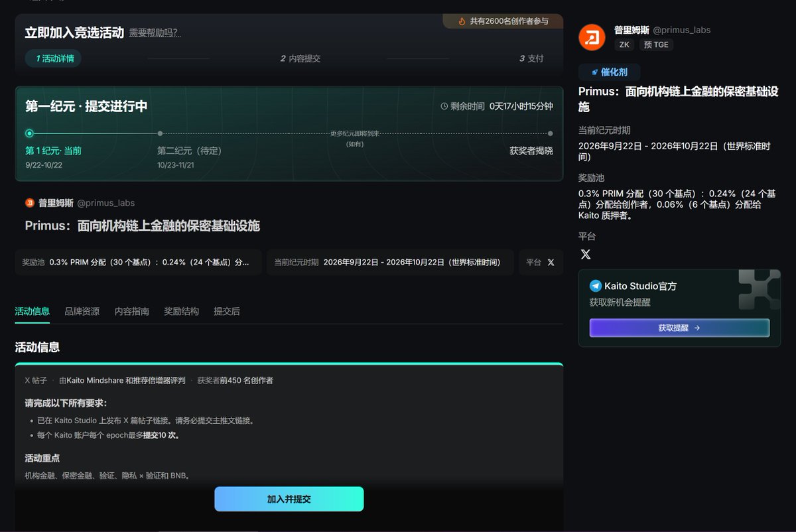This screenshot has width=796, height=532.
Task: Click the Telegram icon beside Kaito Studio官方
Action: click(x=596, y=286)
